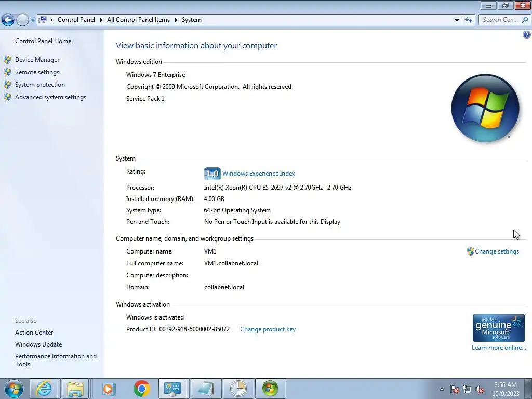
Task: Open Windows Update link
Action: click(38, 344)
